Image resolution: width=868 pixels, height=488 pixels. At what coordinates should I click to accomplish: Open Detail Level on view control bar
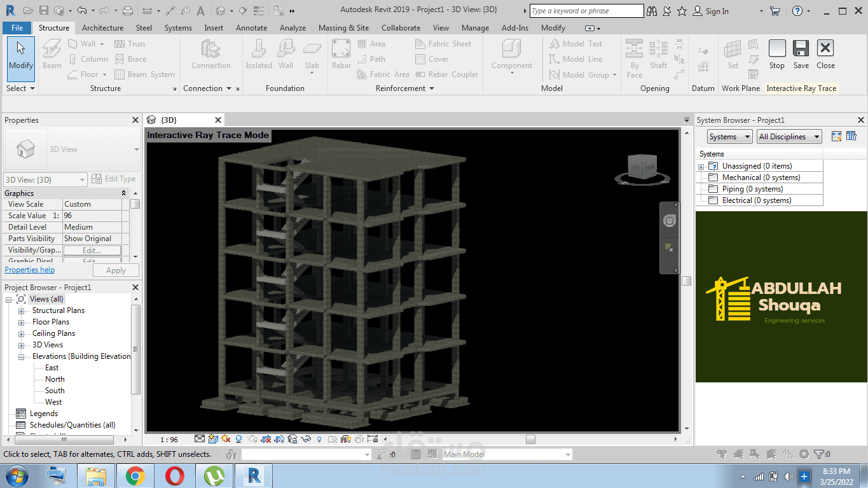200,438
